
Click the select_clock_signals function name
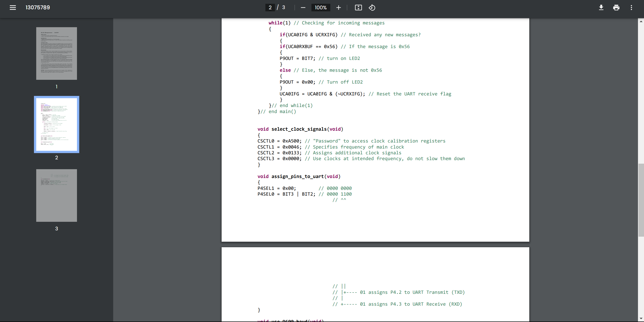tap(299, 129)
